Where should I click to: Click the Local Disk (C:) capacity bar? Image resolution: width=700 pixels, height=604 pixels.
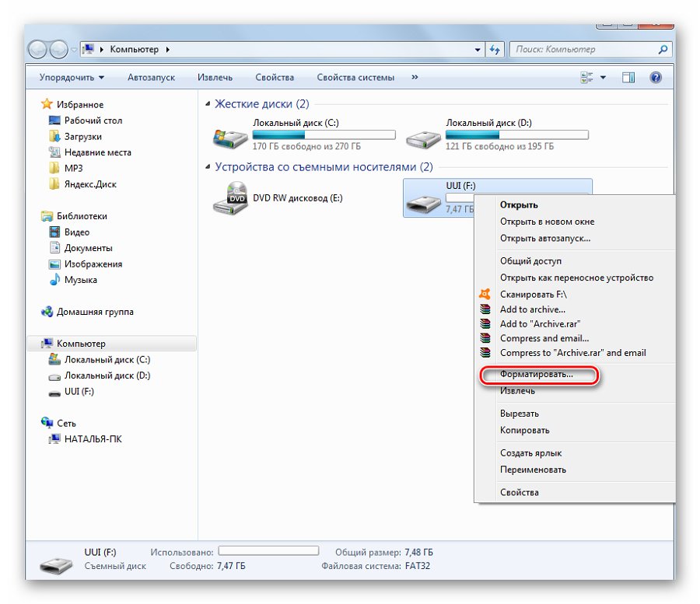point(324,134)
